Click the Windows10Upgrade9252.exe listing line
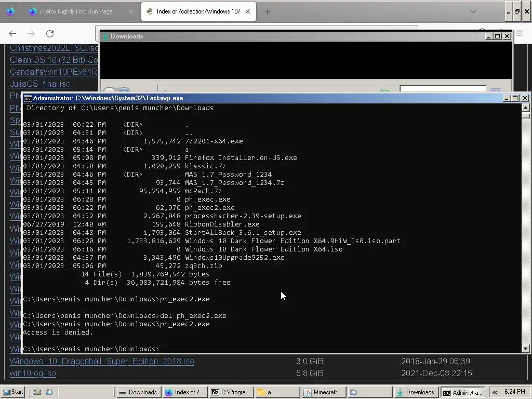532x399 pixels. [x=154, y=258]
